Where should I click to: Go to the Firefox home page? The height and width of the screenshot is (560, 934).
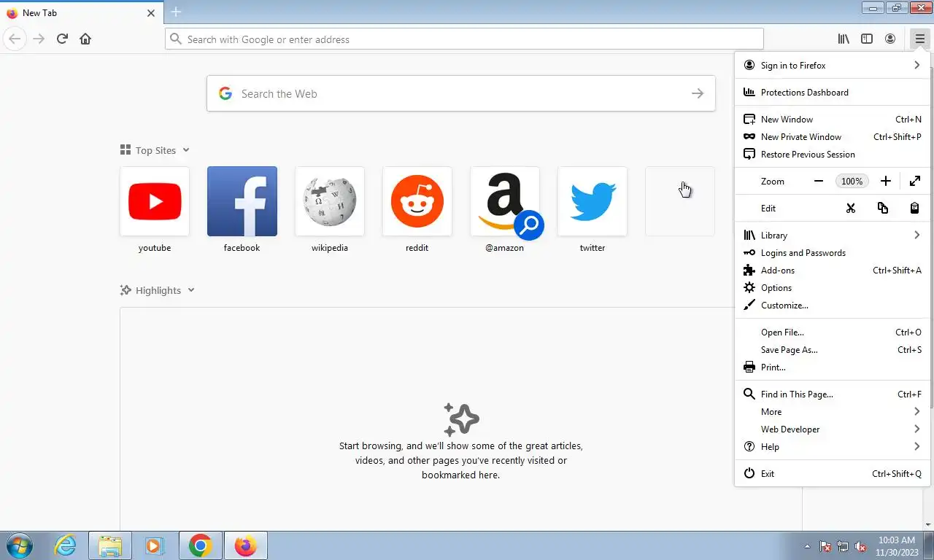[85, 39]
